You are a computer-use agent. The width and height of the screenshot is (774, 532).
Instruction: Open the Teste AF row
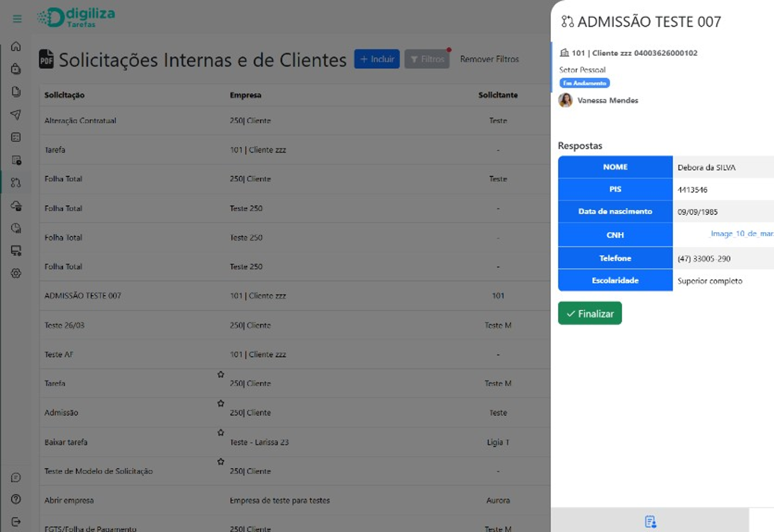[295, 354]
